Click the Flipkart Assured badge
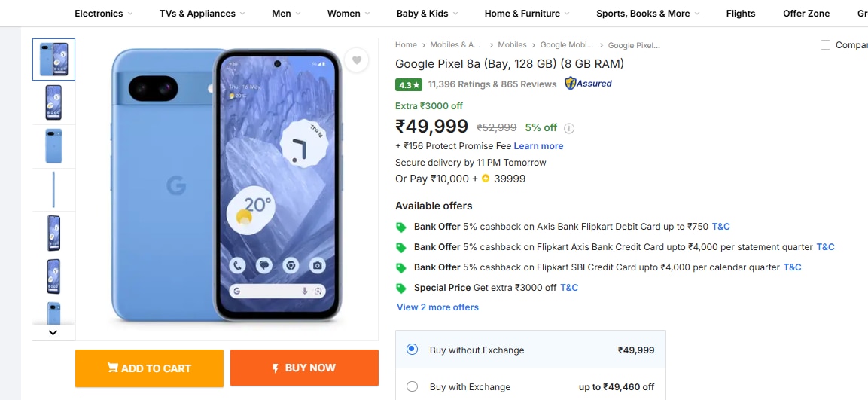Viewport: 868px width, 400px height. pos(588,84)
